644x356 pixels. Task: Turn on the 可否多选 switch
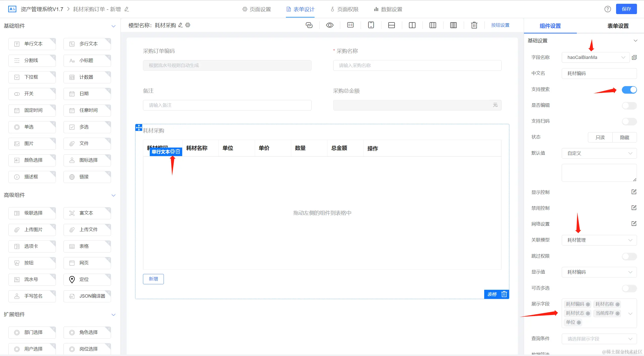[x=629, y=288]
